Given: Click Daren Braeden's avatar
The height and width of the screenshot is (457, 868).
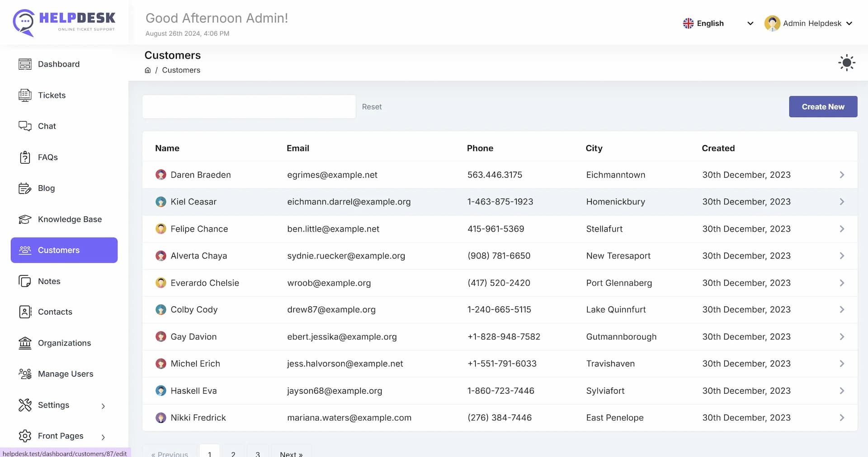Looking at the screenshot, I should pyautogui.click(x=160, y=175).
